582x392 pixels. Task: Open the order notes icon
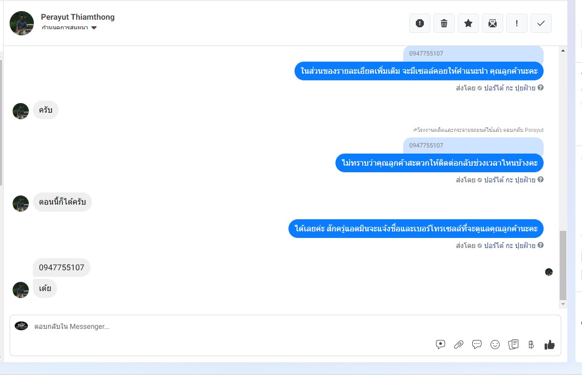click(513, 345)
